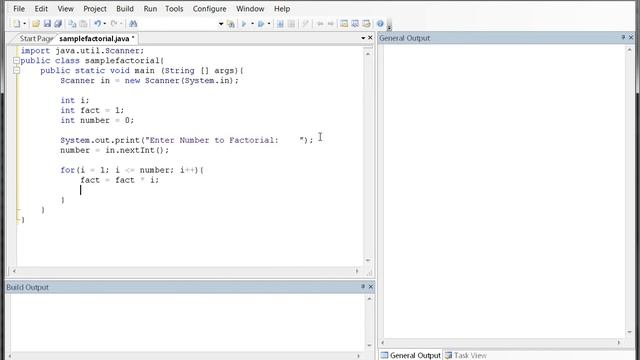Screen dimensions: 640x360
Task: Click the Show Output window toolbar icon
Action: (x=355, y=24)
